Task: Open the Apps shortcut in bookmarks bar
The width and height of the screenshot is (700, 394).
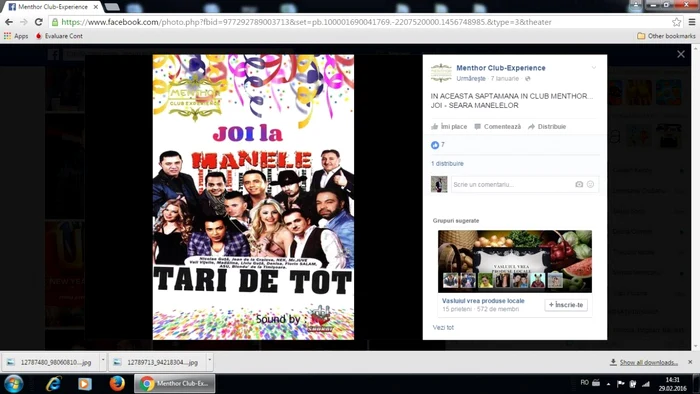Action: [16, 36]
